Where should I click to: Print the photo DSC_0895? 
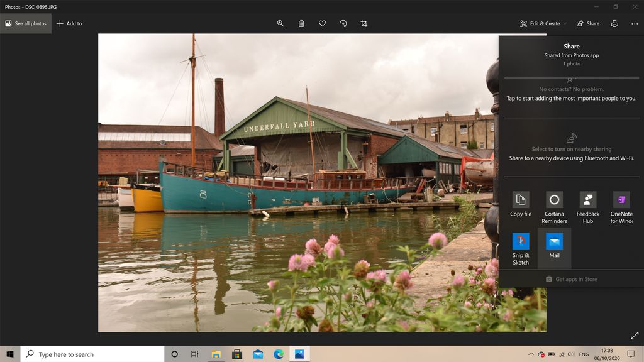(614, 23)
